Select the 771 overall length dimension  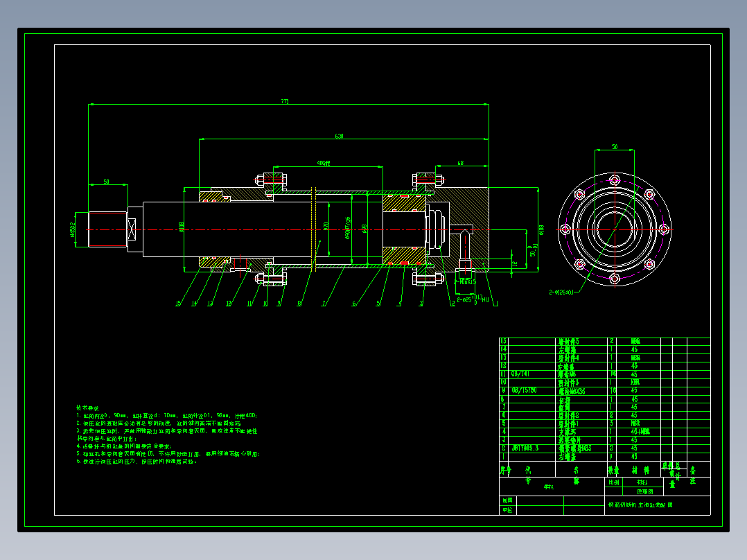click(285, 101)
